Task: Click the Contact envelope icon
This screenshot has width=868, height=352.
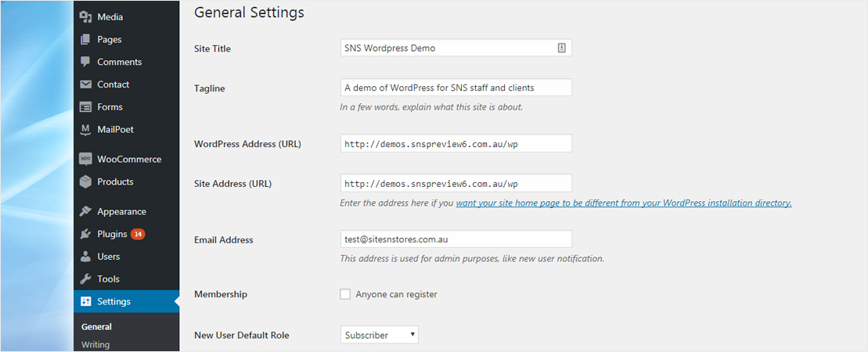Action: click(86, 84)
